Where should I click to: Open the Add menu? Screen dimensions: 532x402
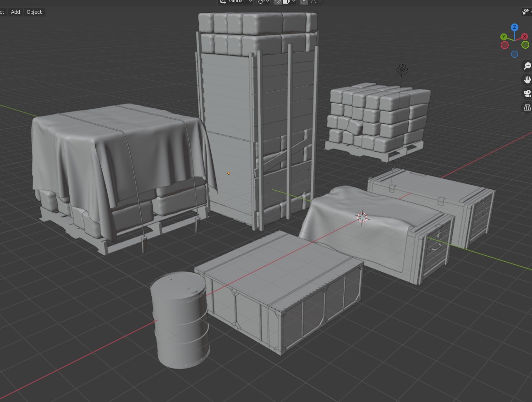[x=15, y=12]
